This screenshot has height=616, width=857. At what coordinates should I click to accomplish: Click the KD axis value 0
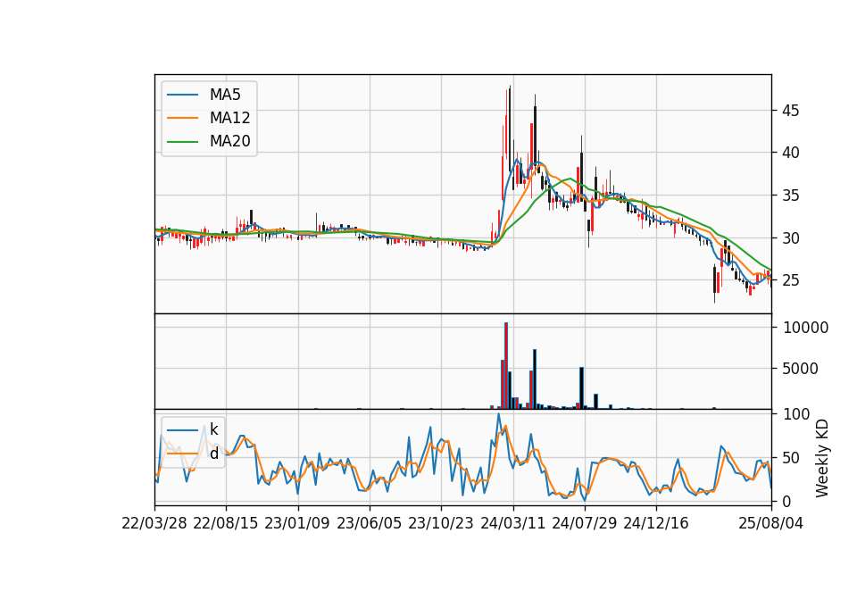pyautogui.click(x=787, y=501)
